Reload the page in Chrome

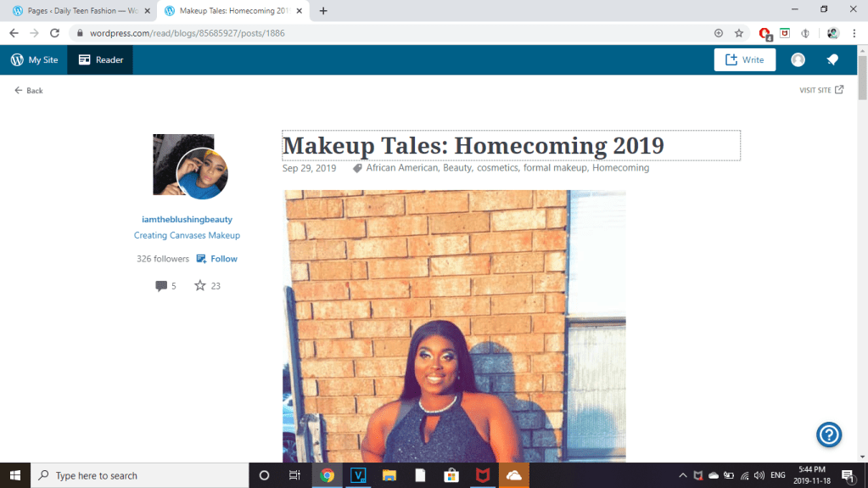pyautogui.click(x=55, y=33)
